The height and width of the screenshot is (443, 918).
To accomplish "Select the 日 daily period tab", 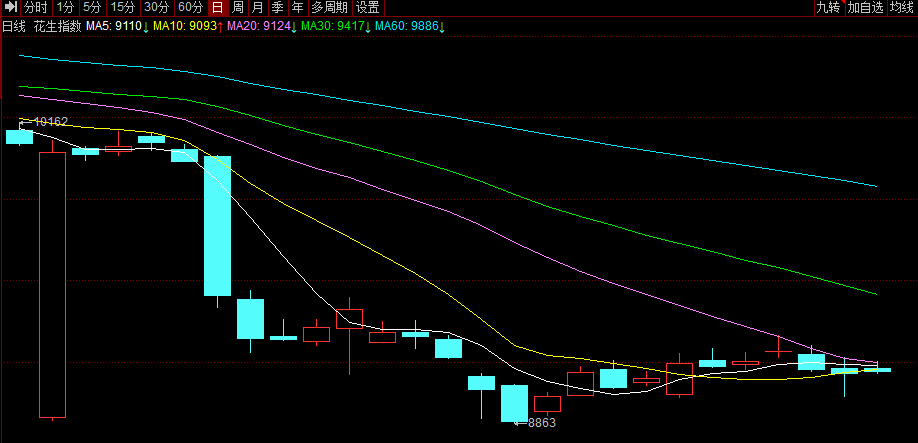I will (x=218, y=8).
